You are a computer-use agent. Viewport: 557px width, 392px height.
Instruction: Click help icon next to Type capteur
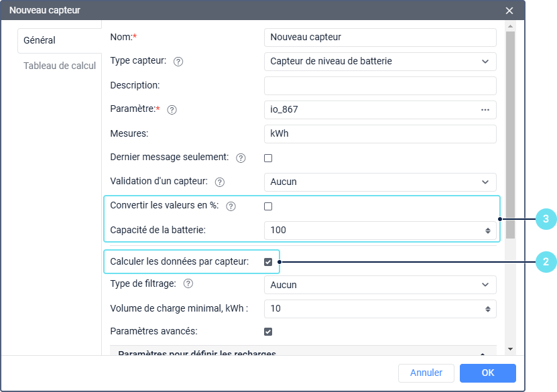point(178,62)
